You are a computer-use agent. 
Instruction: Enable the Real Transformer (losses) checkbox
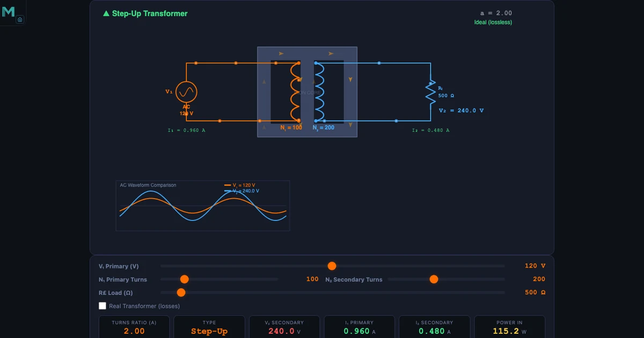point(103,306)
